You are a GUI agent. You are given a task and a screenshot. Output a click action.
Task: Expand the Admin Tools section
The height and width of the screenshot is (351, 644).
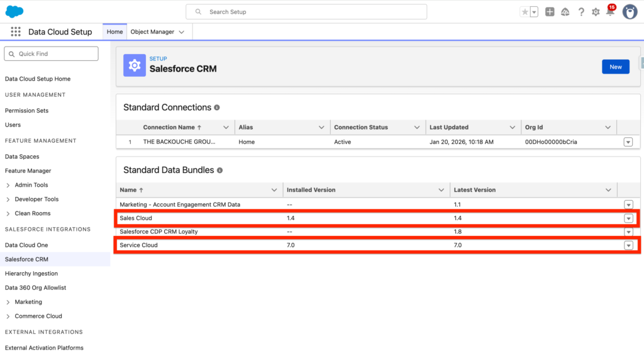coord(8,185)
